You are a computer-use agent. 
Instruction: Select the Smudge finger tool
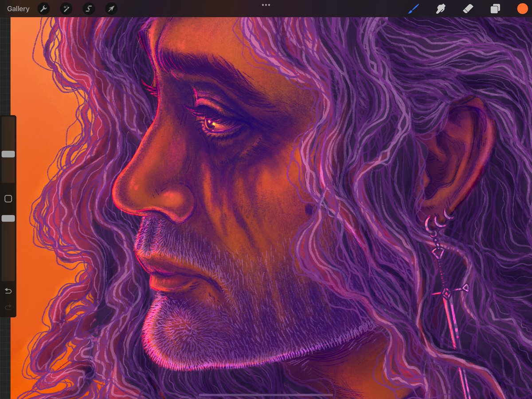pyautogui.click(x=441, y=8)
